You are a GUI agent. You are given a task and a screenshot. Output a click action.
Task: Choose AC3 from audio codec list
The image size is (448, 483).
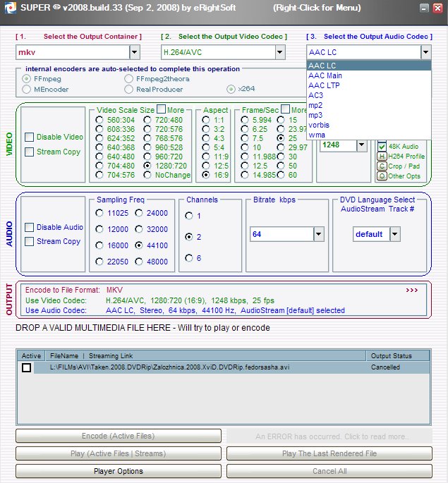click(x=369, y=95)
